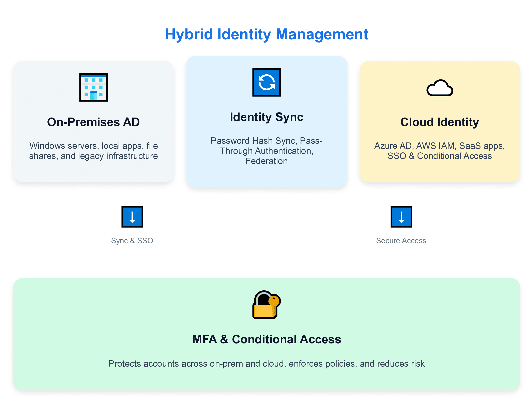The image size is (532, 411).
Task: Select the Cloud Identity heading
Action: click(x=440, y=122)
